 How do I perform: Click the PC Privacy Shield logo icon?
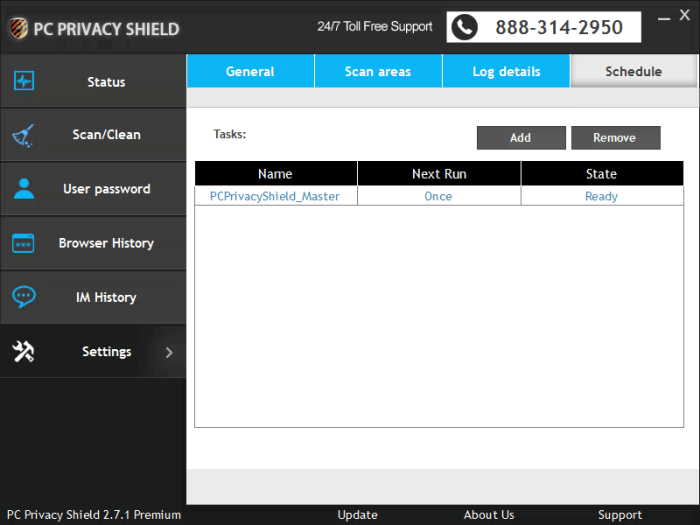point(18,29)
